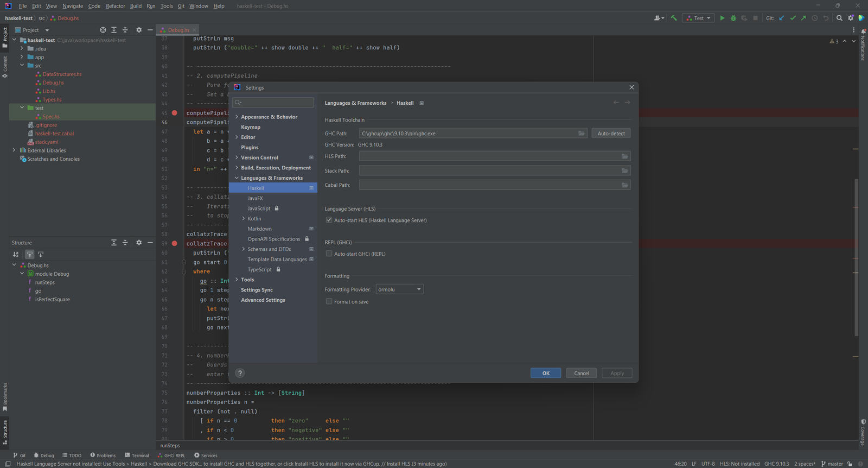Enable Auto-start GHCi (REPL) checkbox

[329, 254]
